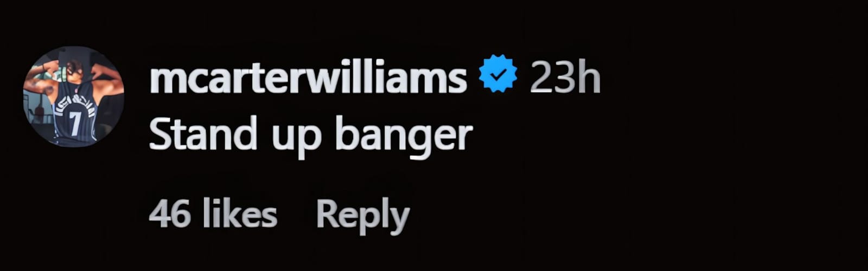This screenshot has height=271, width=868.
Task: Open the 46 likes list
Action: coord(213,214)
